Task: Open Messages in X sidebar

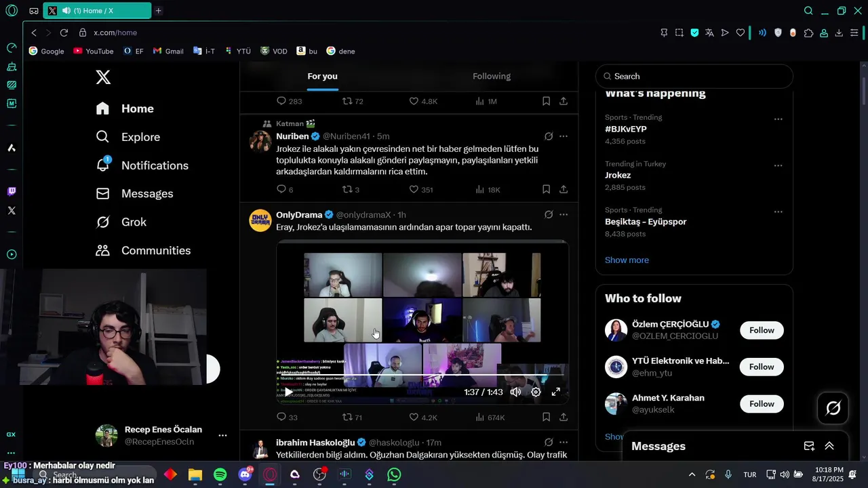Action: pos(135,194)
